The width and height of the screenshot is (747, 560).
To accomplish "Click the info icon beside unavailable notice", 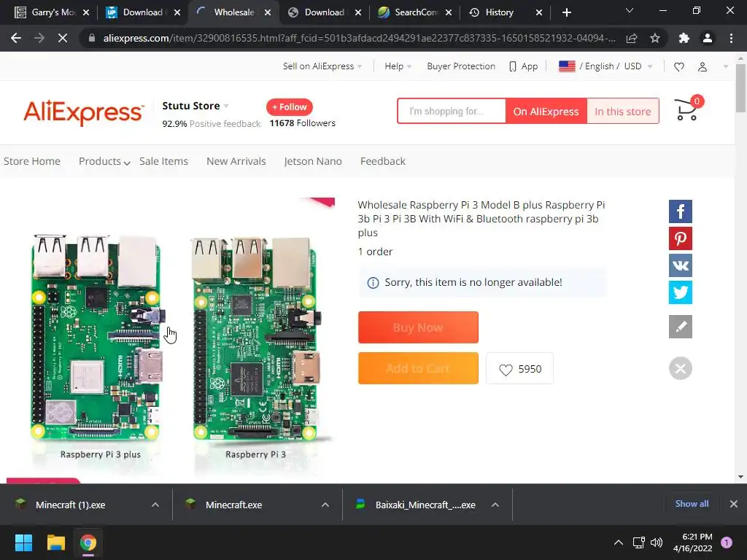I will point(373,283).
